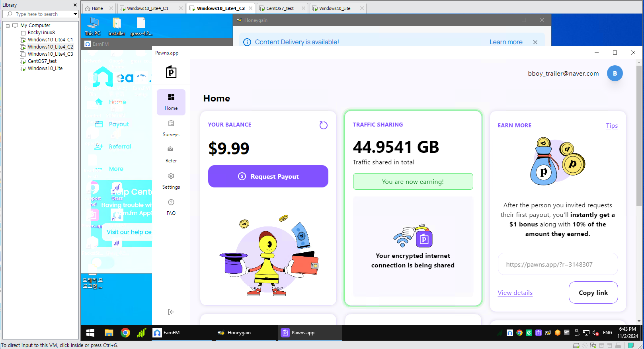Click the purple Pawns tray icon
The height and width of the screenshot is (349, 644).
539,333
